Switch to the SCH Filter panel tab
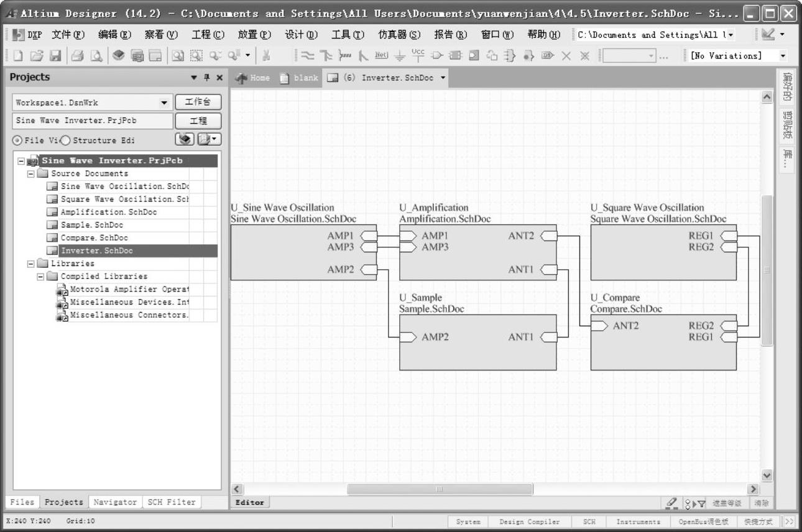 172,502
